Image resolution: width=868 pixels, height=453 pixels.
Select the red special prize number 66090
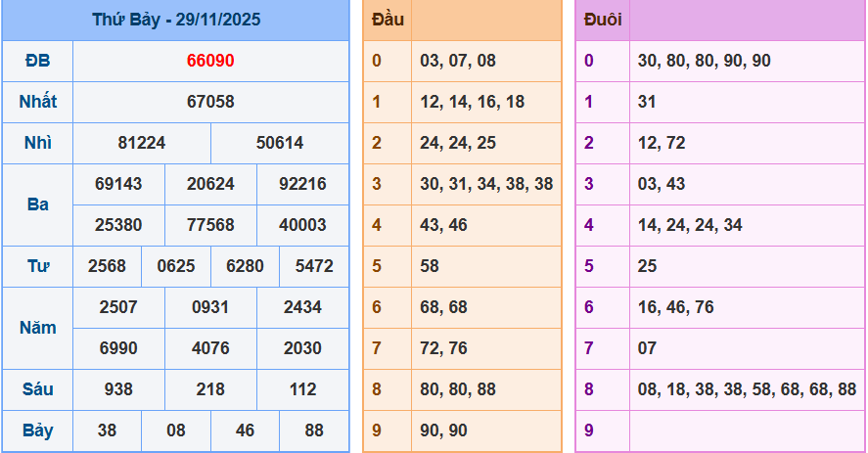[210, 61]
